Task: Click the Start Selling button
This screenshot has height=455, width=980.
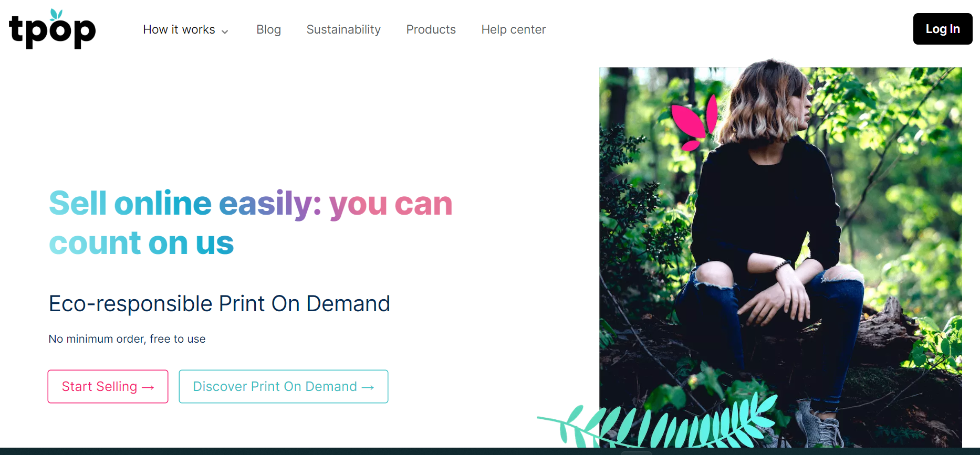Action: (x=108, y=387)
